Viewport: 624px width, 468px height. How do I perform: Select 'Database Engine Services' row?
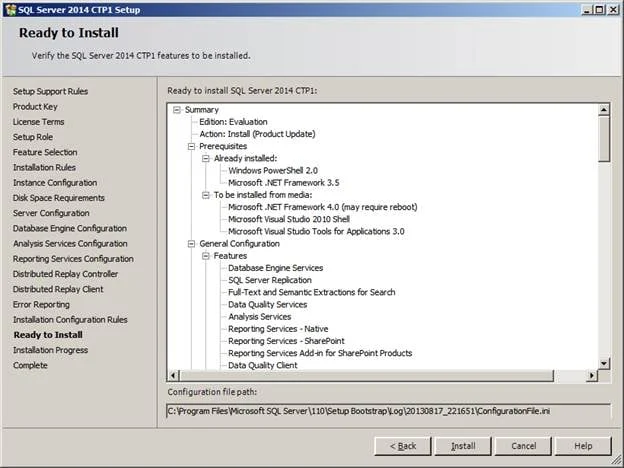tap(275, 268)
